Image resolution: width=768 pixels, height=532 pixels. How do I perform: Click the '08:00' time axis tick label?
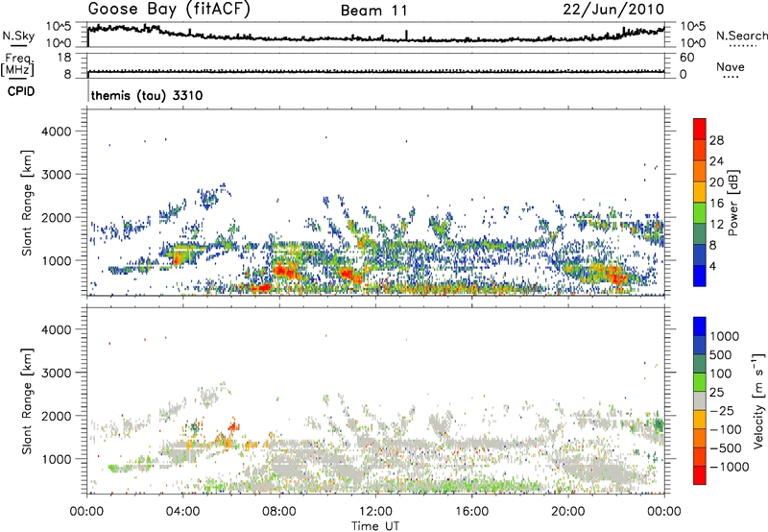point(279,512)
